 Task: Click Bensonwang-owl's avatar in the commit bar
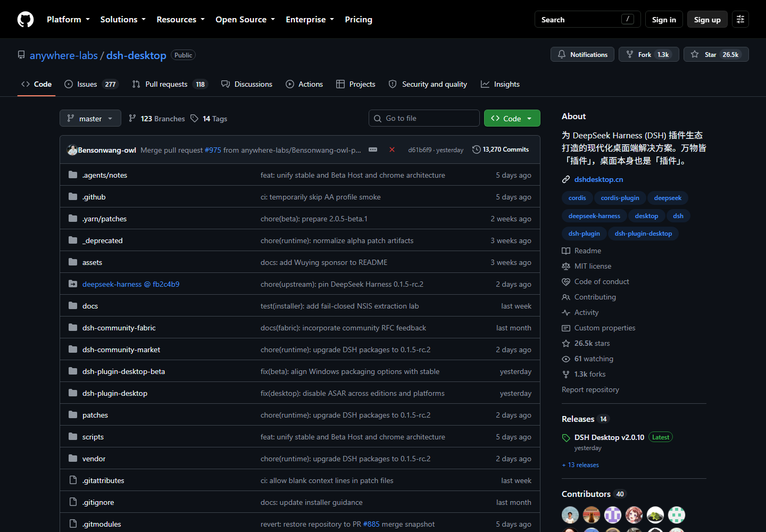click(x=72, y=150)
